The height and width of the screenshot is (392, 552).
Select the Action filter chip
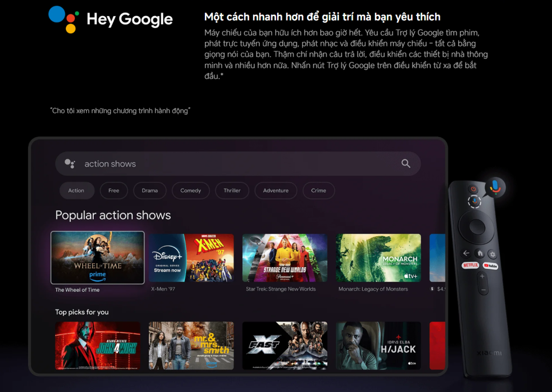(76, 190)
